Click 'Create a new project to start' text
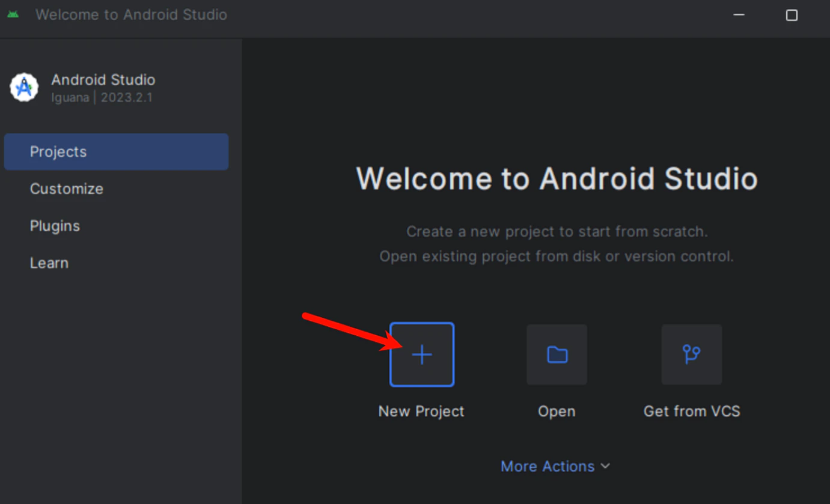The image size is (830, 504). tap(557, 231)
